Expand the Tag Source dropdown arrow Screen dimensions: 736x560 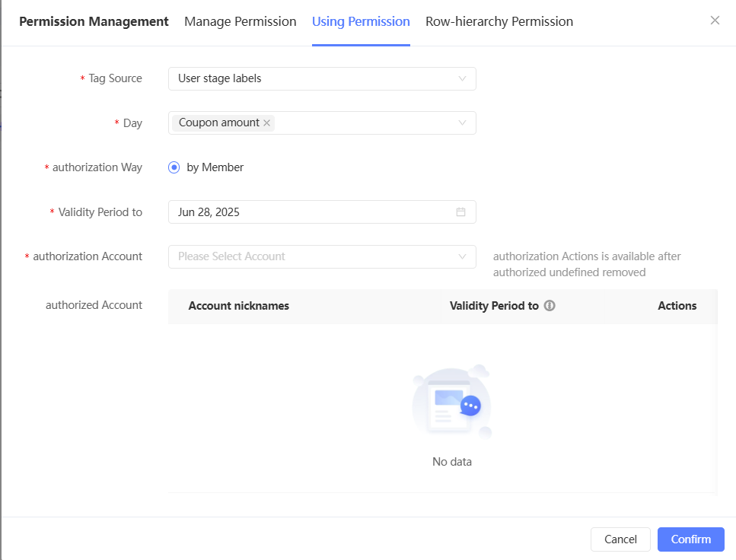click(462, 78)
